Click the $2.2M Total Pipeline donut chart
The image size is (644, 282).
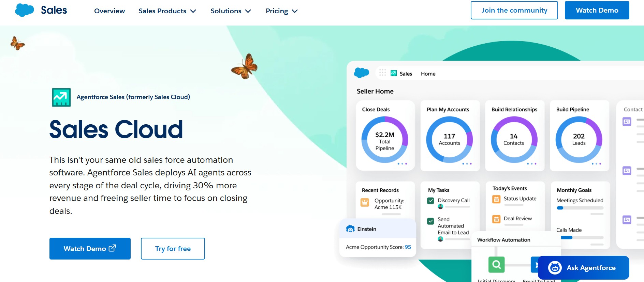[x=385, y=140]
